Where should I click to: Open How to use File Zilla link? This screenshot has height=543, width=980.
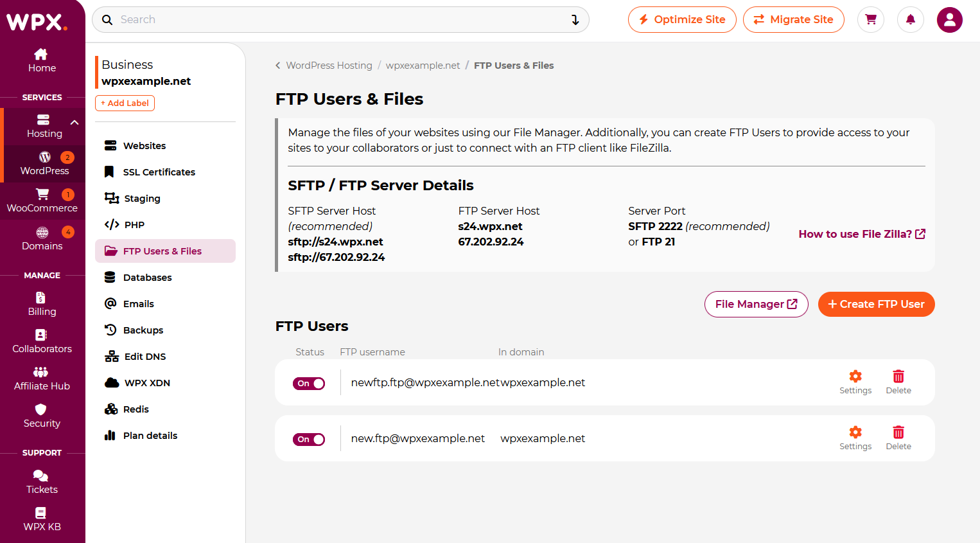(x=862, y=234)
